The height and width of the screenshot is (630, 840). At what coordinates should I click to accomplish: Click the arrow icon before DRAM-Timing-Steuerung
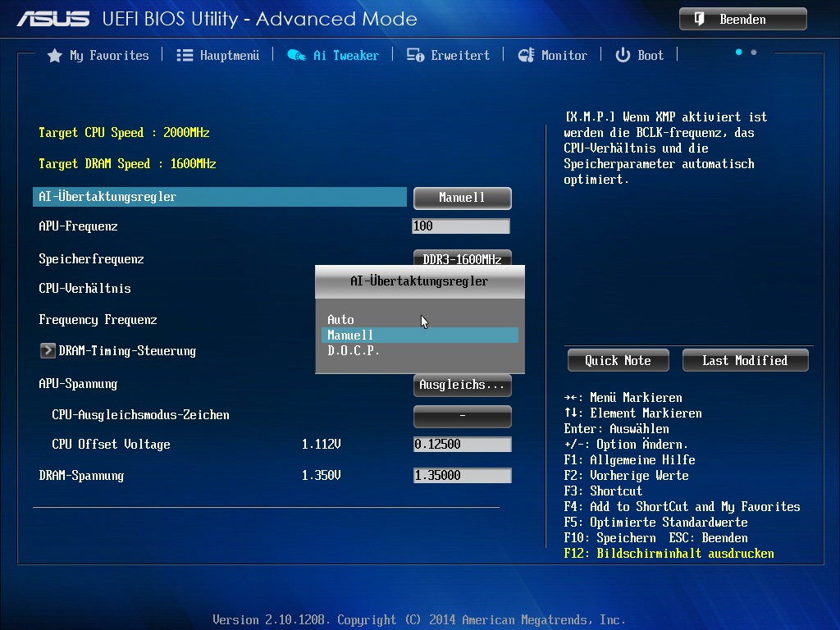(x=48, y=351)
